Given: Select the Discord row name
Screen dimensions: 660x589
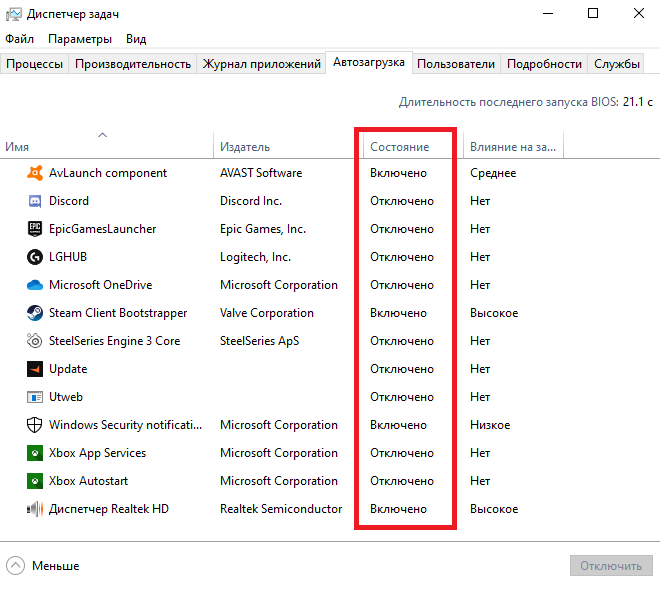Looking at the screenshot, I should coord(69,201).
